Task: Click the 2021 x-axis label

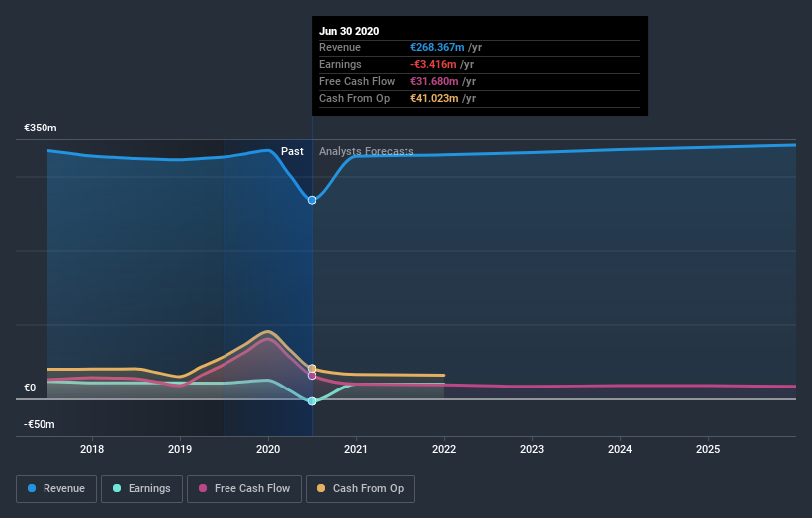Action: coord(356,449)
